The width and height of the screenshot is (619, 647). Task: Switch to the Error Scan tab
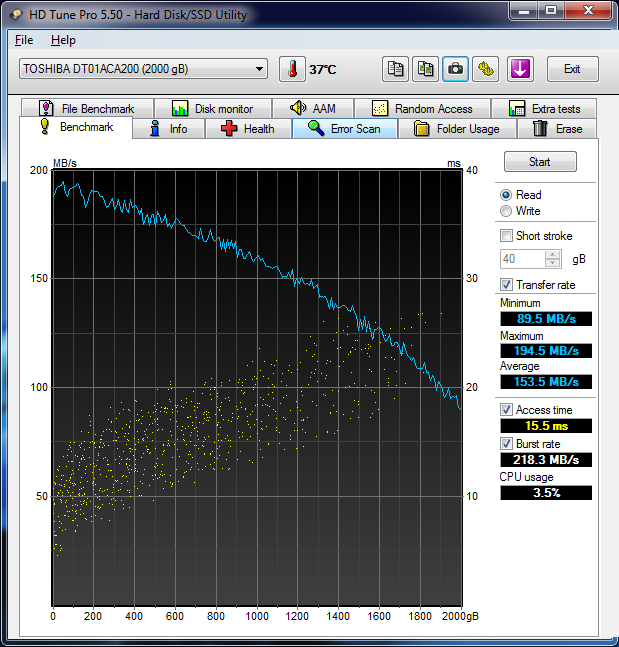pos(344,129)
